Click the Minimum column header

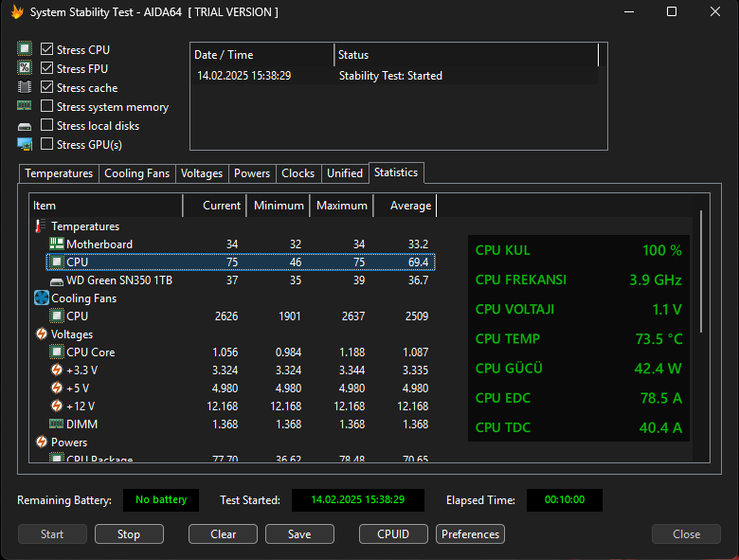[x=278, y=206]
